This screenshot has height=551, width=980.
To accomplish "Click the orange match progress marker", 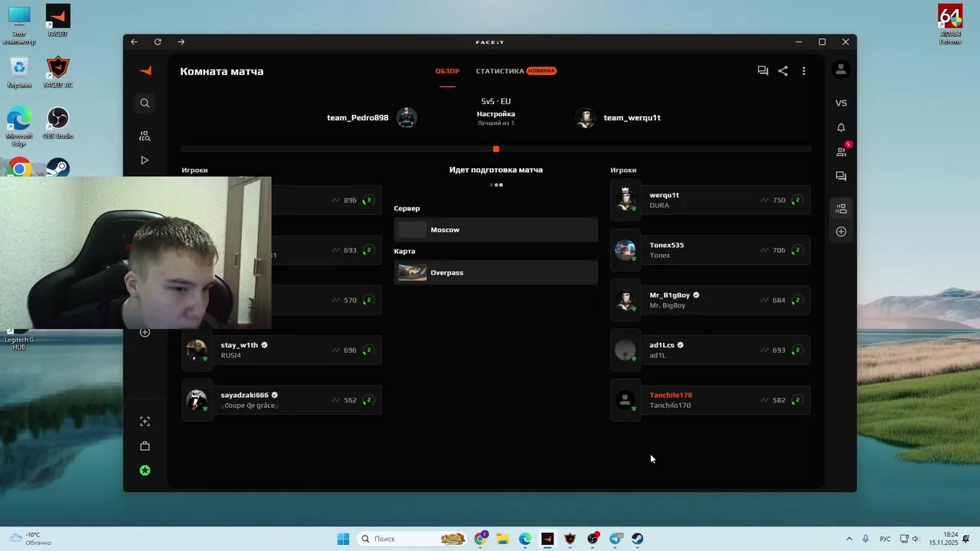I will (x=496, y=148).
